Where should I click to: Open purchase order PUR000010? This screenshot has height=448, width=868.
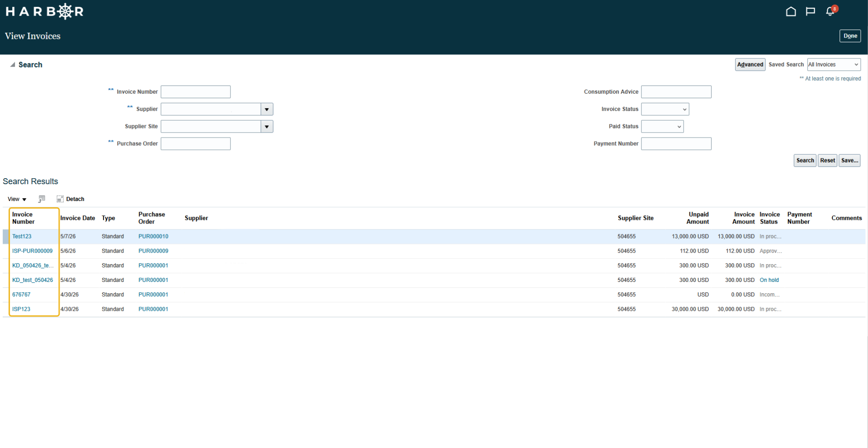click(x=153, y=236)
